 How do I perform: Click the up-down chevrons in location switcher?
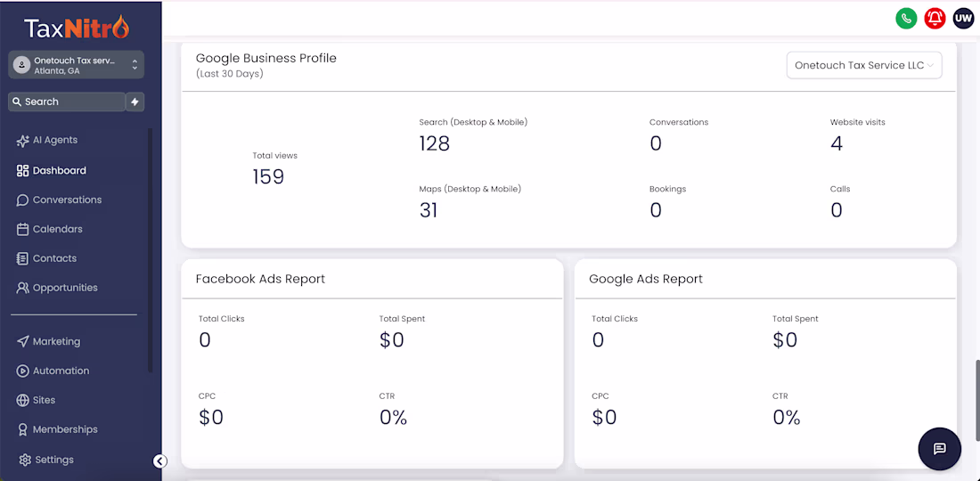click(x=135, y=65)
